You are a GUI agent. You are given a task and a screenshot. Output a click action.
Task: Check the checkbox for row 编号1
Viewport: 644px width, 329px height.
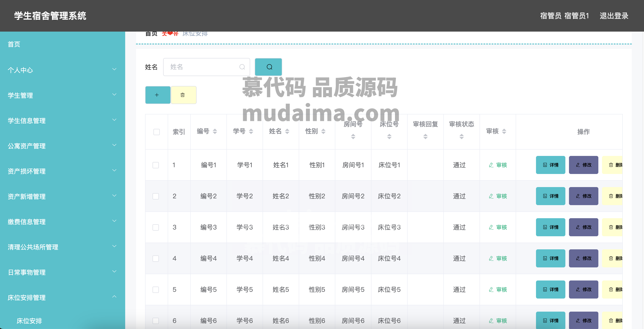point(156,165)
